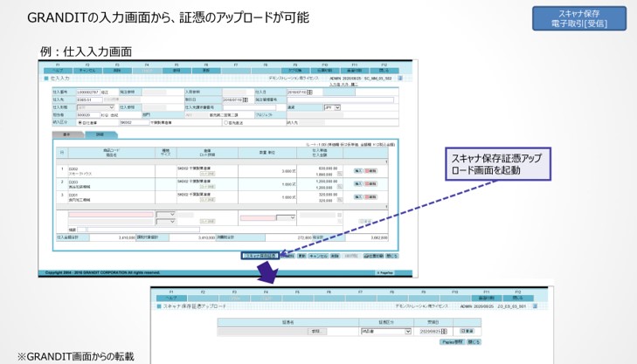The height and width of the screenshot is (364, 637).
Task: Click the blue header icon in the upload window
Action: click(535, 306)
